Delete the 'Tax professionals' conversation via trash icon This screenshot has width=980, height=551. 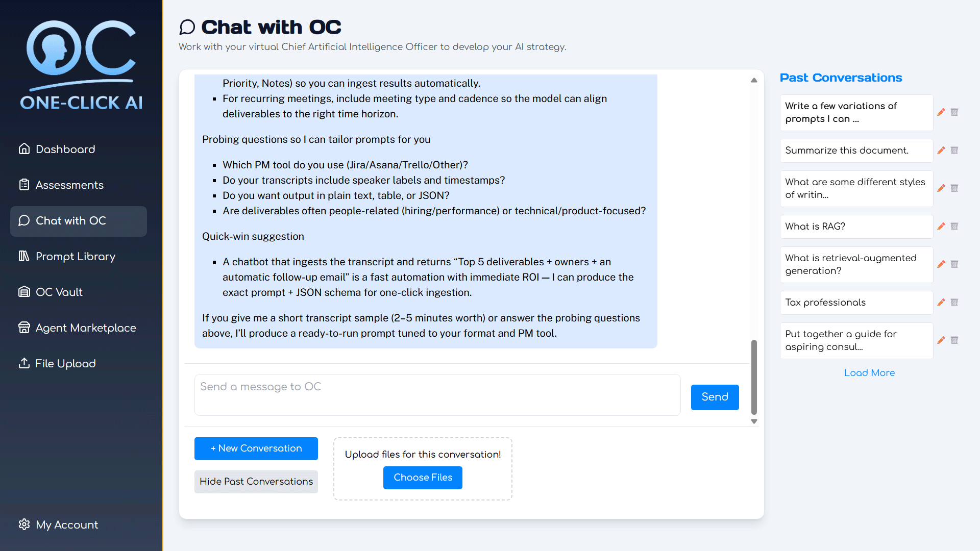point(954,303)
